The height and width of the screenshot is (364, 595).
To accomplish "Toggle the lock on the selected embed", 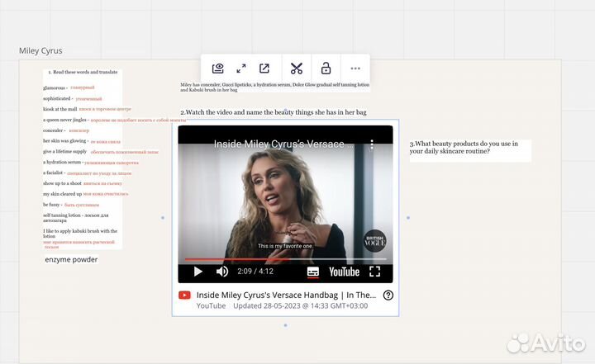I will click(x=326, y=69).
